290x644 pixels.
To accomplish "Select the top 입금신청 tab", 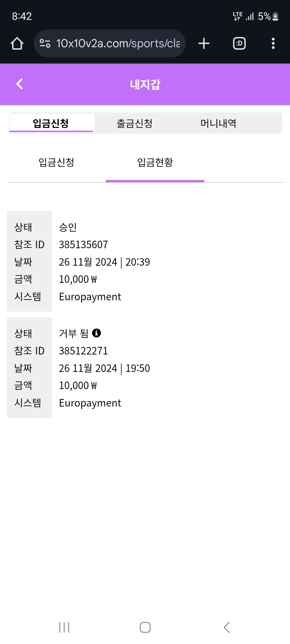I will (x=51, y=123).
